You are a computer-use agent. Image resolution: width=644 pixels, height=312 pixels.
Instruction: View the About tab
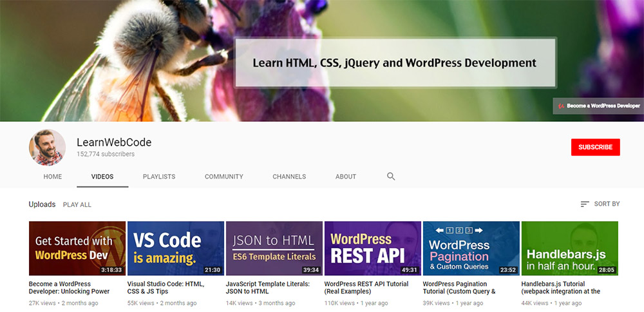pyautogui.click(x=345, y=177)
